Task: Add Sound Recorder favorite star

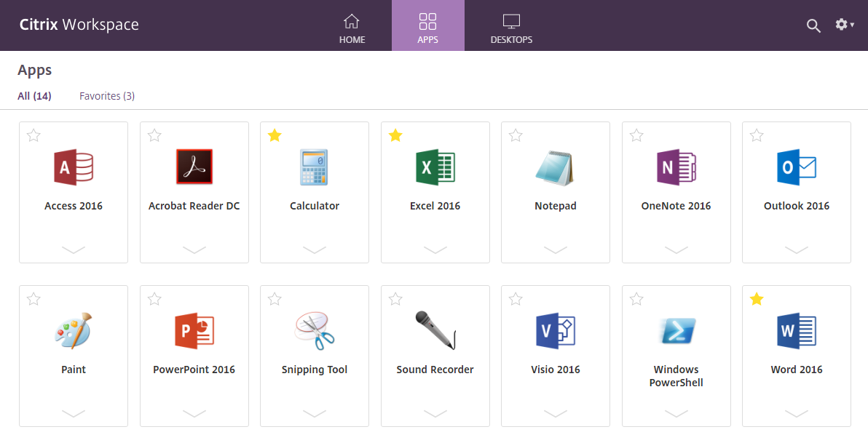Action: 395,299
